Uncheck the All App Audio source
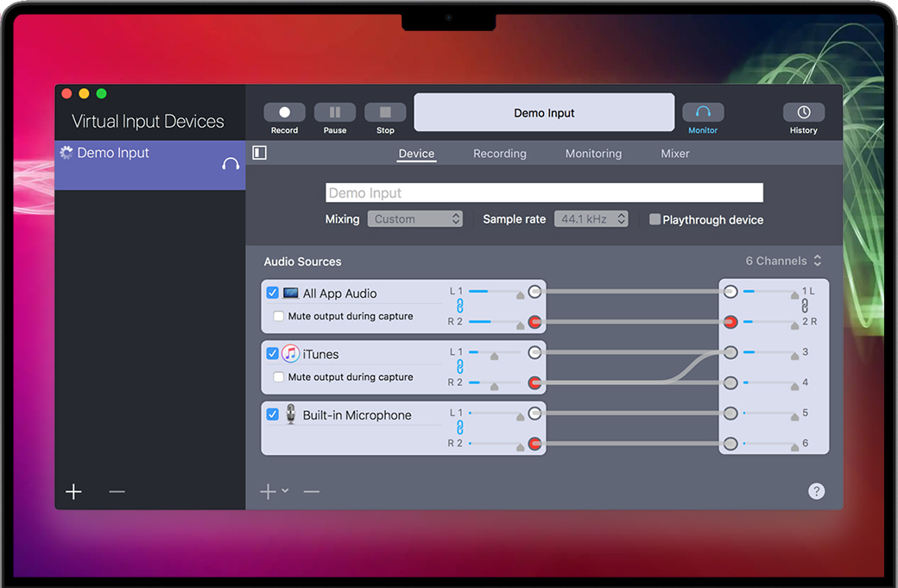The image size is (898, 588). [x=273, y=294]
